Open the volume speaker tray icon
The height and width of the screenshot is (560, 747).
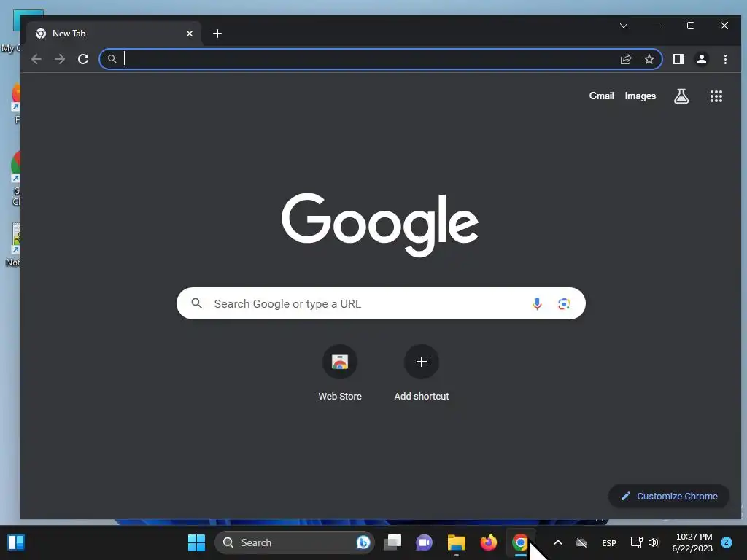[x=654, y=542]
